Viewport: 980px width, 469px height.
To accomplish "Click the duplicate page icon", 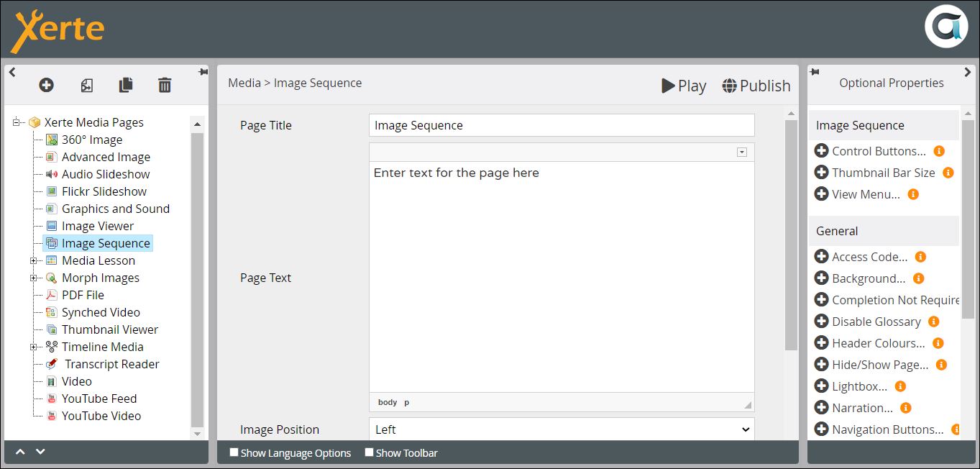I will coord(126,86).
